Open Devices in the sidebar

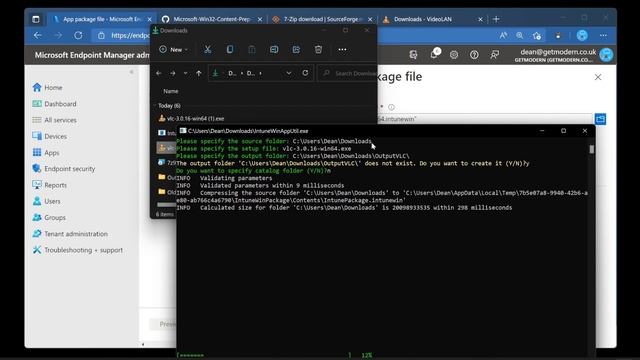point(49,136)
